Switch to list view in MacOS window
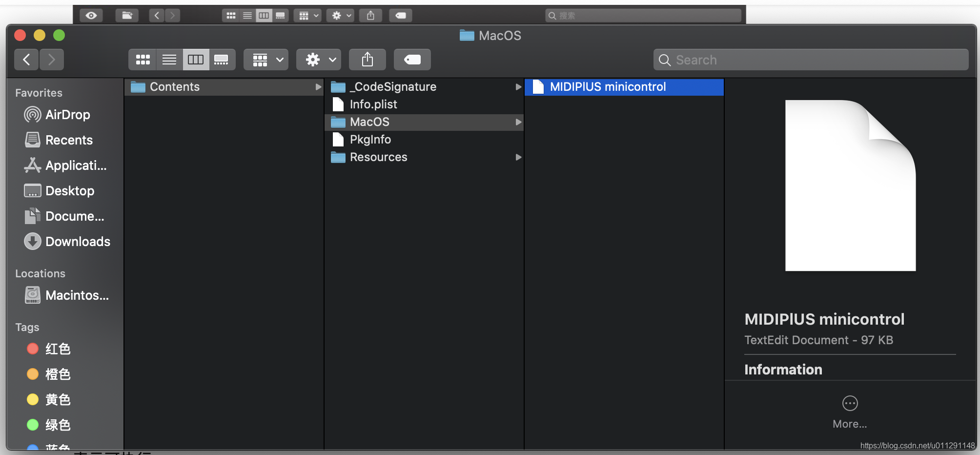Image resolution: width=980 pixels, height=455 pixels. click(169, 60)
